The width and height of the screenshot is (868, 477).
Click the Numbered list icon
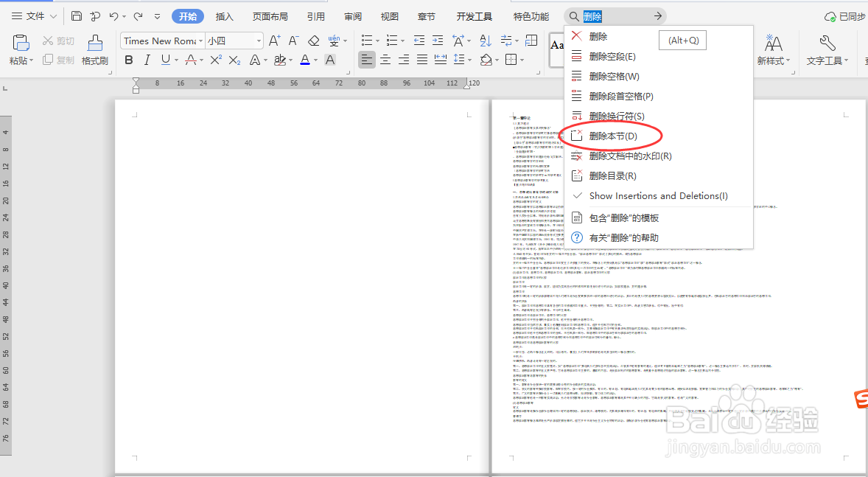point(392,41)
